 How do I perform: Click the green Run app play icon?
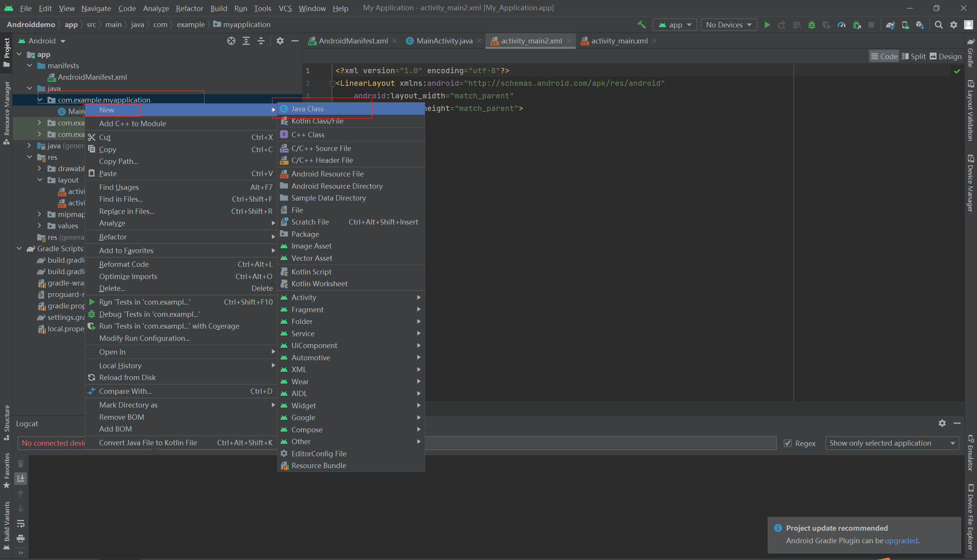(x=767, y=25)
